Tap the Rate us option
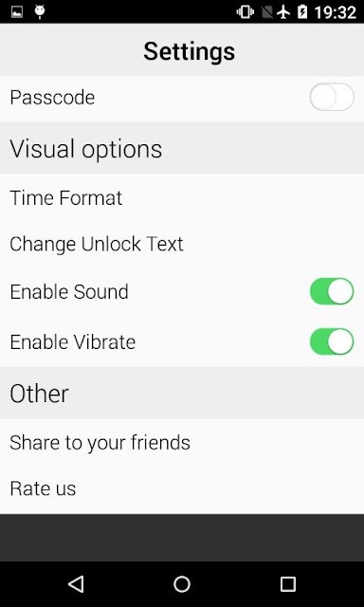This screenshot has width=364, height=607. pos(182,488)
